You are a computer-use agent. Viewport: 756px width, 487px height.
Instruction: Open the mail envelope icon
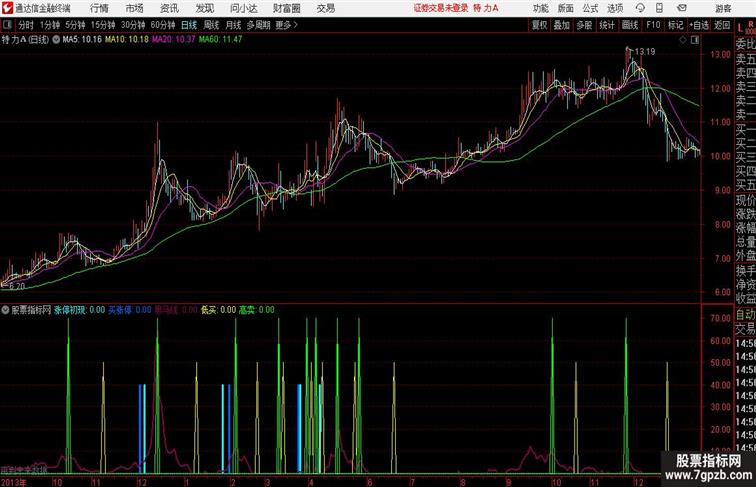[682, 8]
